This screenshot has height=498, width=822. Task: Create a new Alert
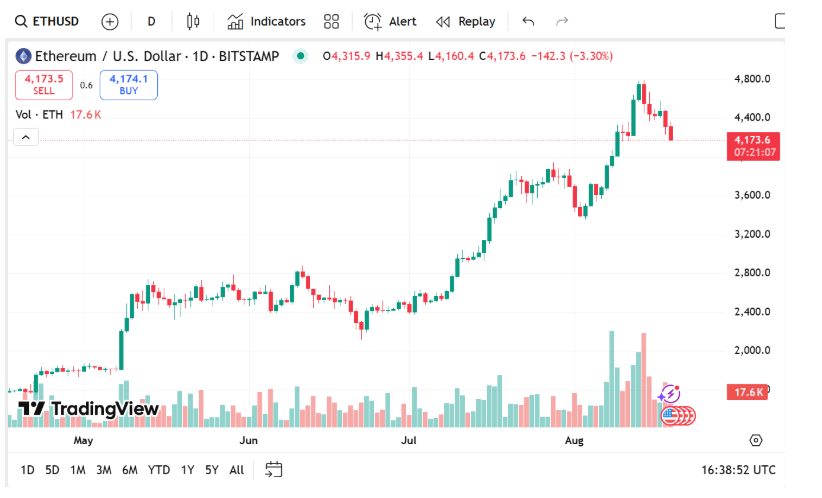pos(390,21)
